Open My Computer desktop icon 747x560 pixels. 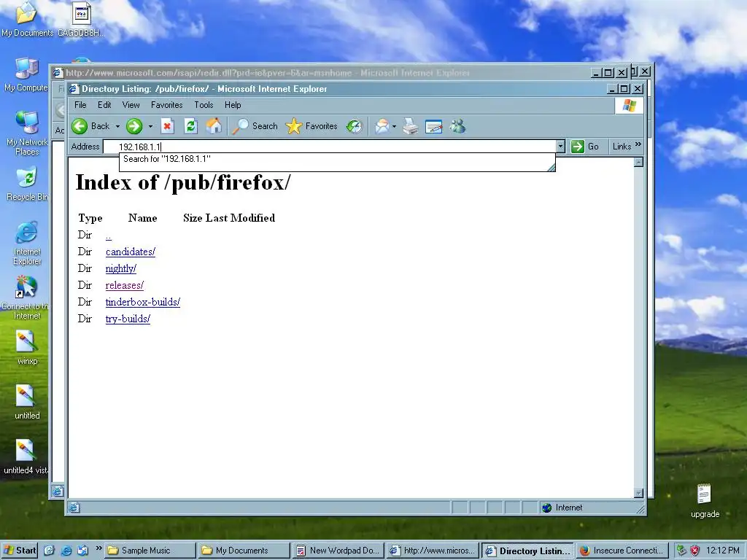26,75
